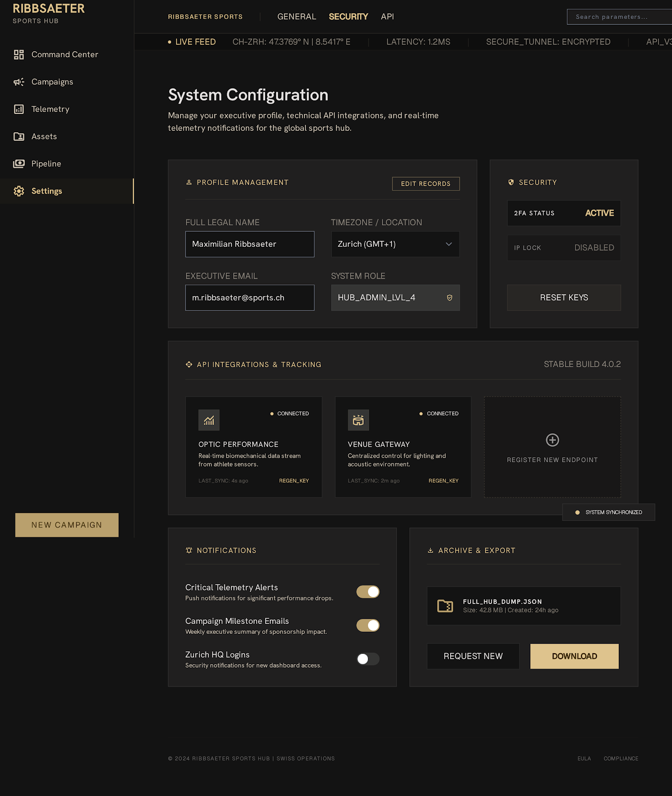Click the Full Legal Name field

[x=250, y=244]
